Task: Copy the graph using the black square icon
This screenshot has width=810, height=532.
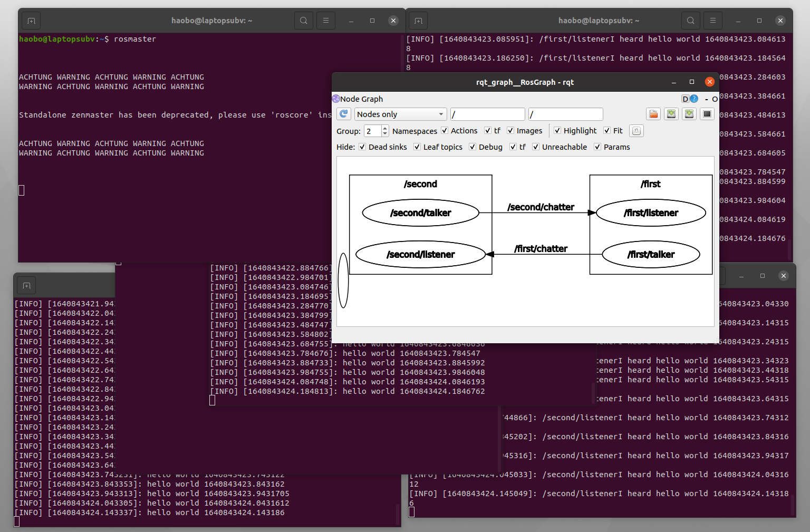Action: tap(707, 113)
